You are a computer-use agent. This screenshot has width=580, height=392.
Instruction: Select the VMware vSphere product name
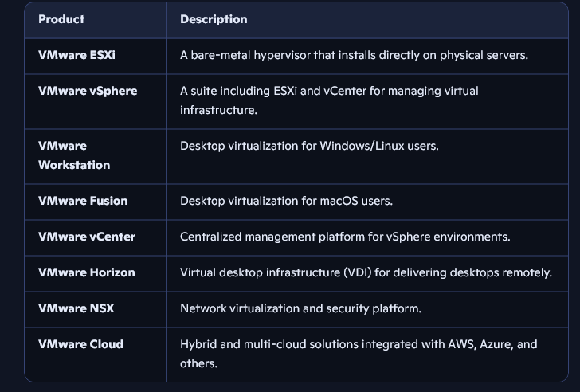(x=88, y=91)
